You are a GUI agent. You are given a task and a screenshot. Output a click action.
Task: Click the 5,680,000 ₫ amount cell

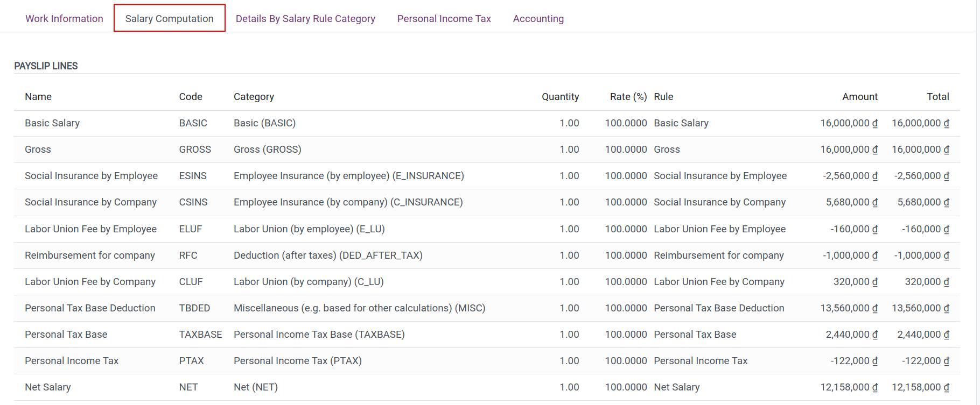click(x=852, y=202)
